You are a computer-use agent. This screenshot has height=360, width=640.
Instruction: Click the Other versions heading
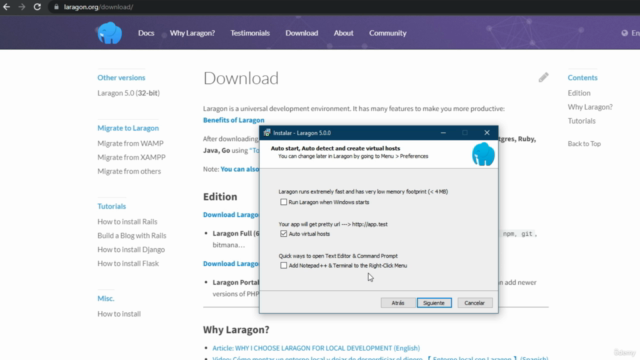121,78
